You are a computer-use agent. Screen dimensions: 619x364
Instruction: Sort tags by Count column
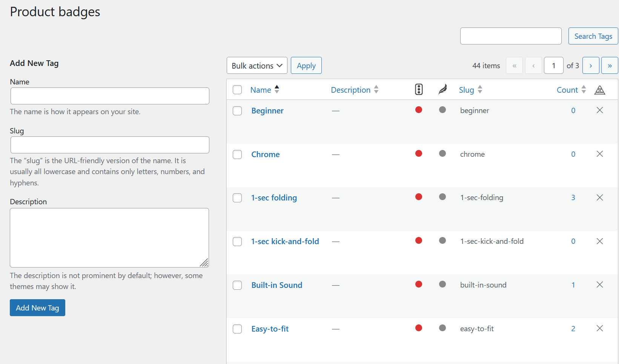coord(571,90)
